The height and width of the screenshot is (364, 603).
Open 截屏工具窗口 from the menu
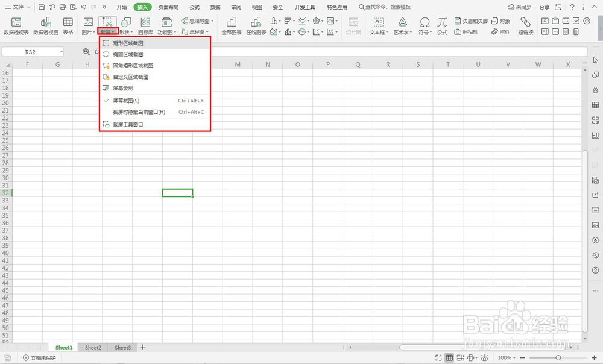click(x=155, y=125)
